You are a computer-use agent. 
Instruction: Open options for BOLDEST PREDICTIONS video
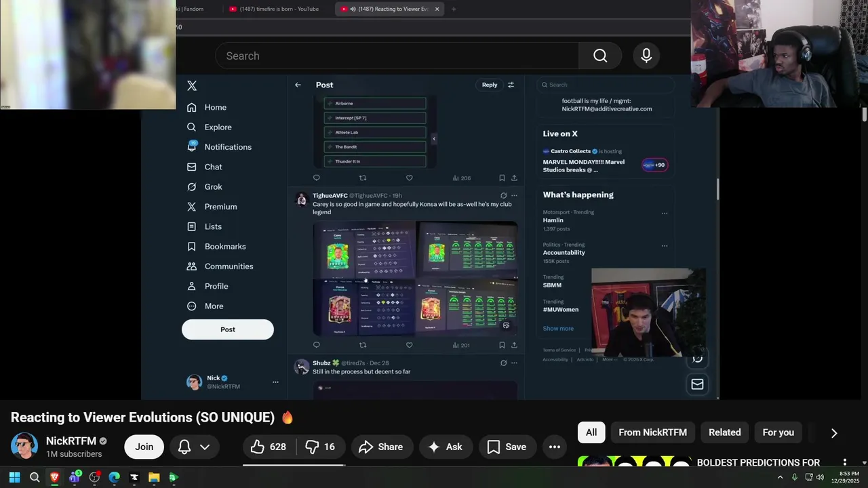pos(844,462)
